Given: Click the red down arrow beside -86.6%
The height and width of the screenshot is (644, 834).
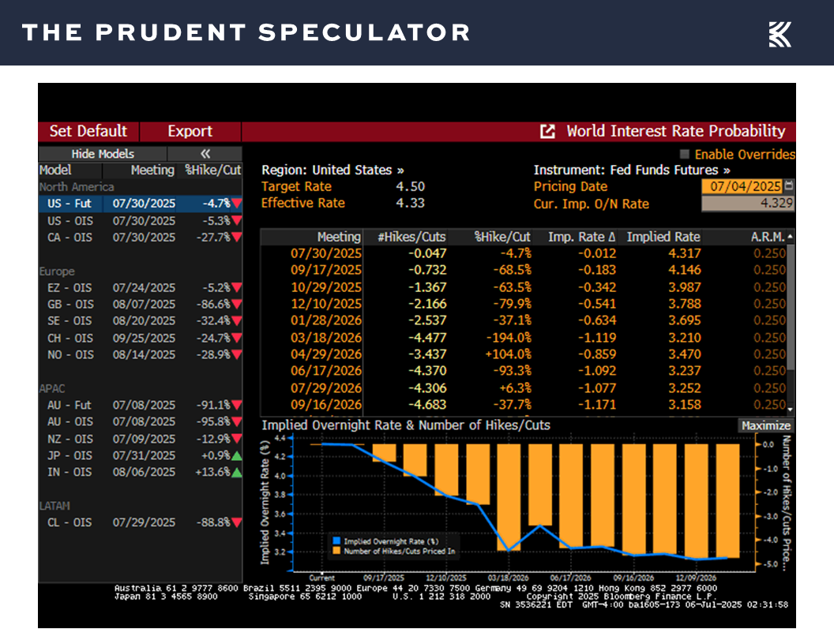Looking at the screenshot, I should pos(237,304).
